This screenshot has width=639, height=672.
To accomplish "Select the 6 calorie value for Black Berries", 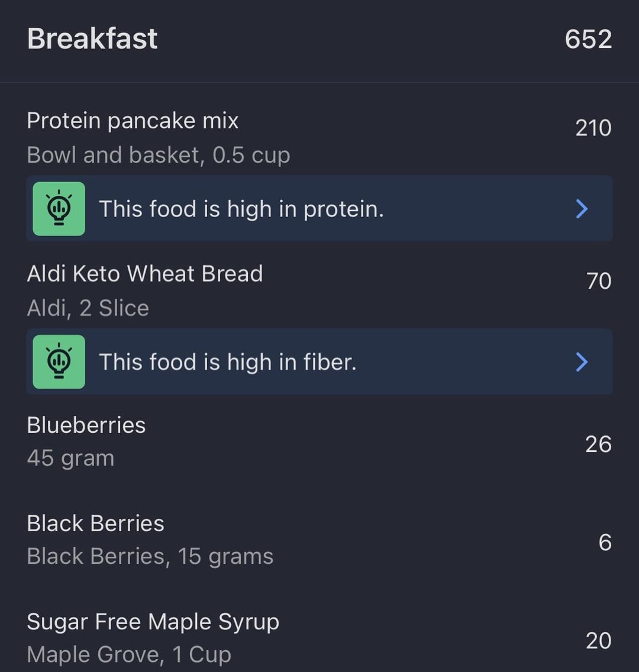I will pos(605,542).
